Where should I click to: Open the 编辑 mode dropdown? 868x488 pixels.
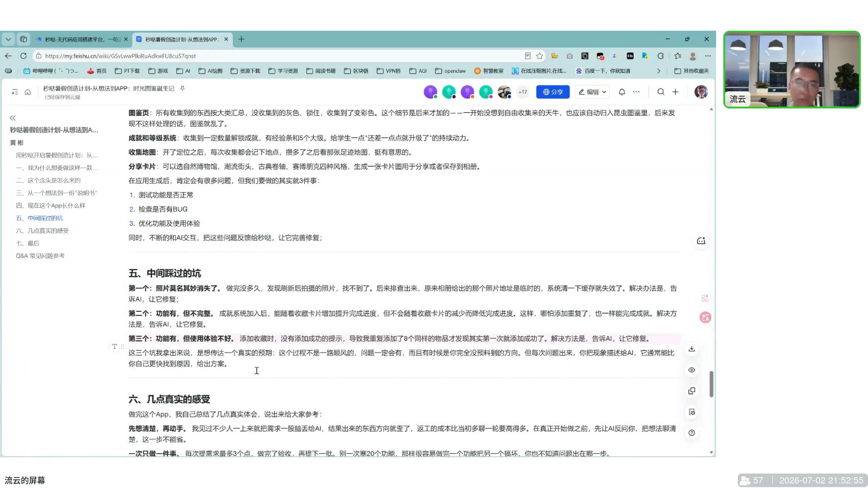click(592, 92)
